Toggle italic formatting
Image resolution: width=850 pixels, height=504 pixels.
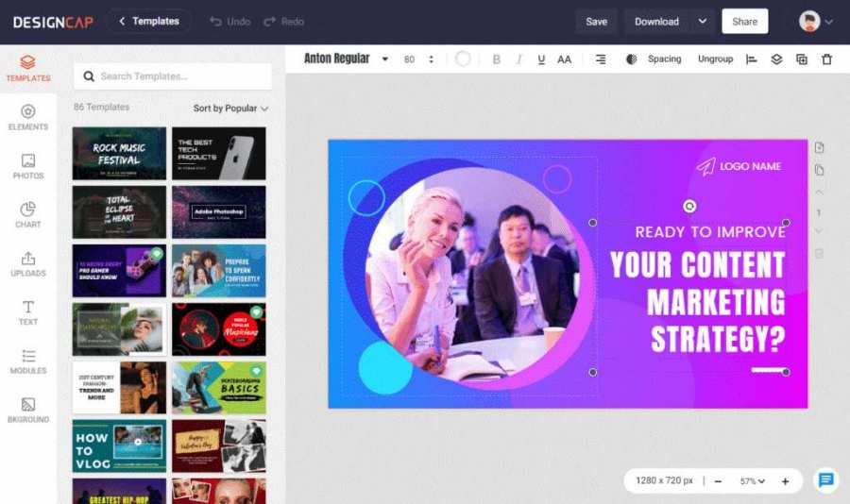tap(518, 59)
